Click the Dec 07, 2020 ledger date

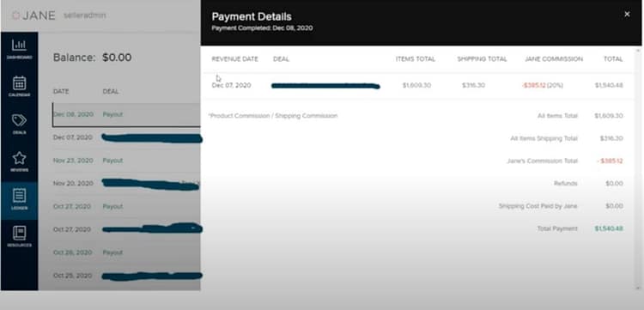pyautogui.click(x=73, y=137)
